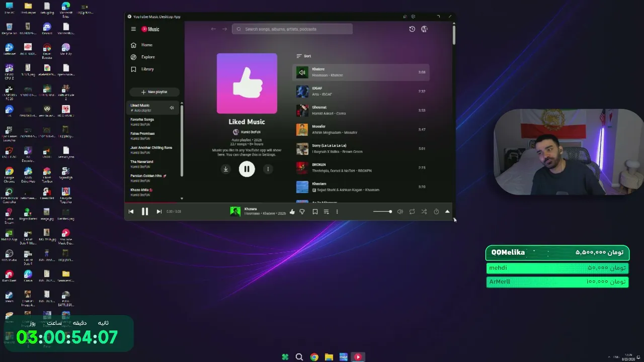Toggle like on the current song
Viewport: 644px width, 362px height.
[292, 212]
